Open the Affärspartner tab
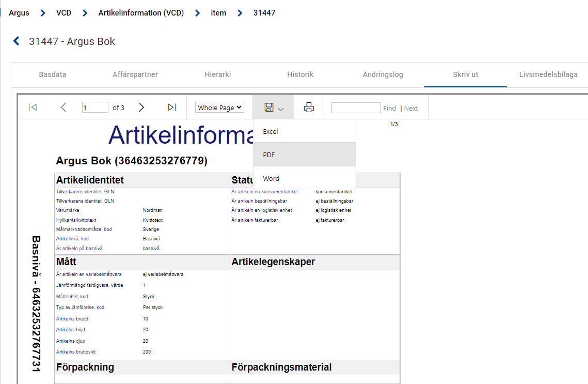The height and width of the screenshot is (384, 588). 135,74
